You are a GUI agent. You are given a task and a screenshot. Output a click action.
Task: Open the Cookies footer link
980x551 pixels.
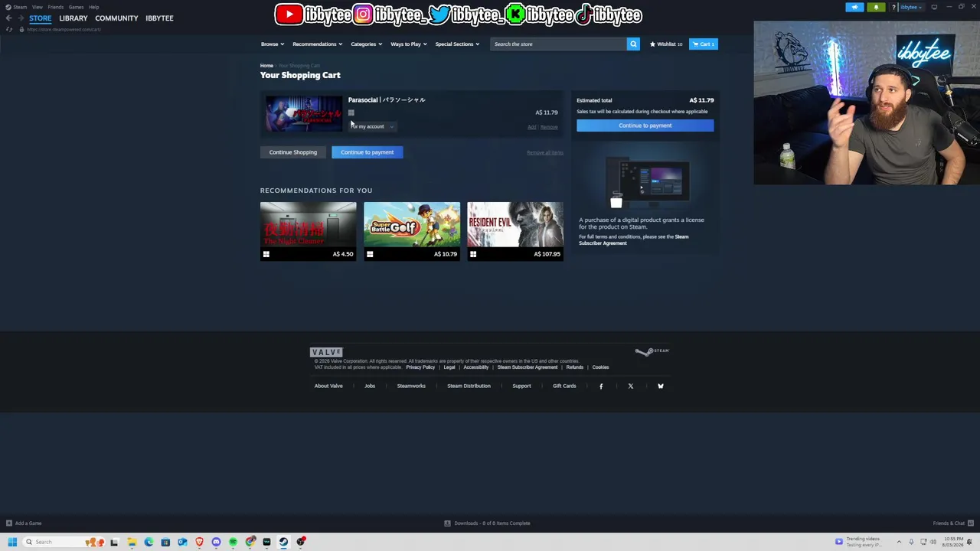click(x=600, y=367)
